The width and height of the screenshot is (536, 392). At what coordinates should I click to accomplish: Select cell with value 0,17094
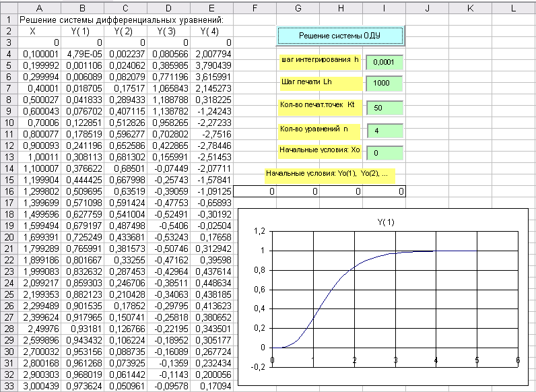(x=211, y=386)
